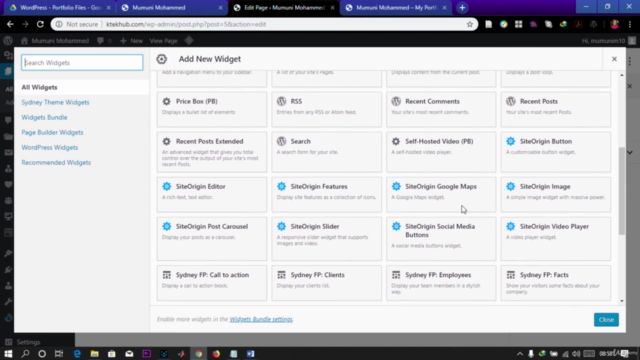The height and width of the screenshot is (360, 640).
Task: Open the comments bubble in admin bar
Action: pyautogui.click(x=104, y=41)
